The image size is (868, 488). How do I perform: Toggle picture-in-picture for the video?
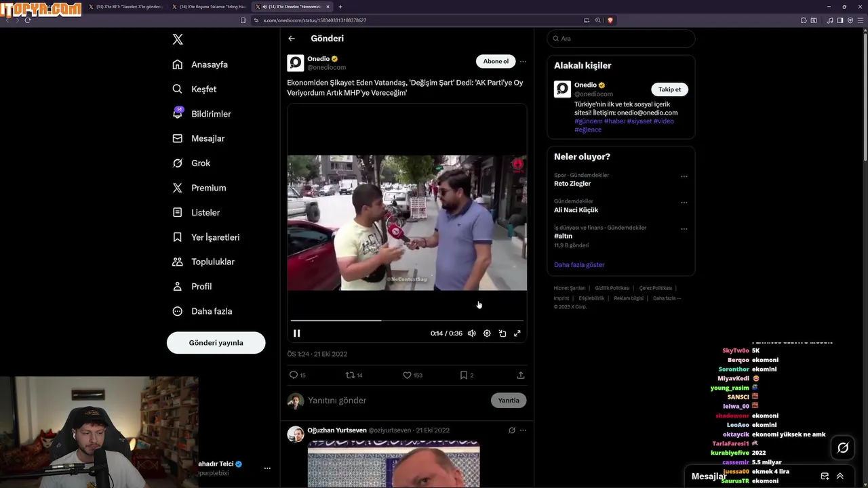coord(502,333)
